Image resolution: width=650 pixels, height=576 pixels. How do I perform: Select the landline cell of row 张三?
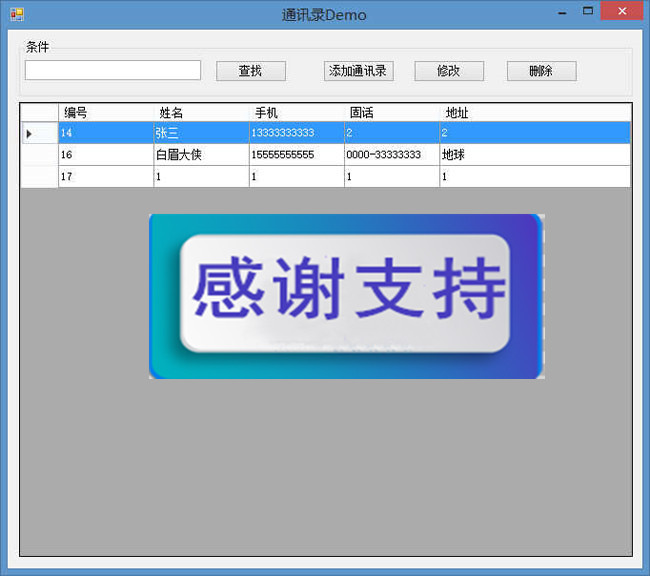392,133
